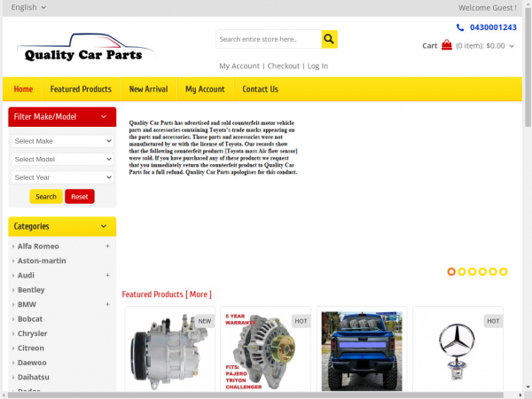Click the red shopping bag cart icon

point(447,45)
